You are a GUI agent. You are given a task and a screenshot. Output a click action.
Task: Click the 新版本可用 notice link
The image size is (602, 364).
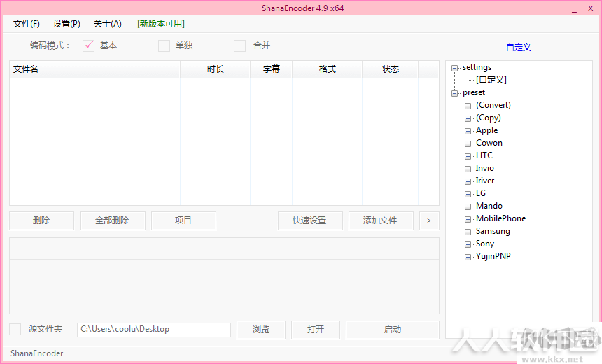coord(161,24)
